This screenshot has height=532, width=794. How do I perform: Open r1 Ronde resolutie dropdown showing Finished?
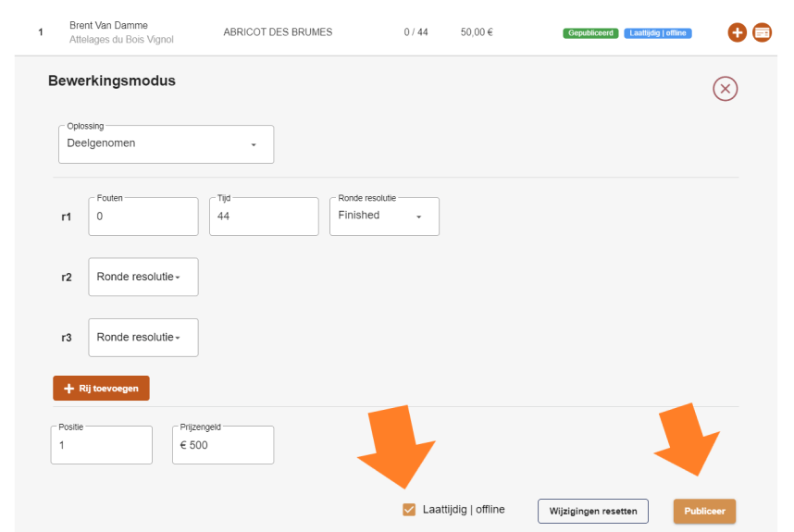pos(384,217)
